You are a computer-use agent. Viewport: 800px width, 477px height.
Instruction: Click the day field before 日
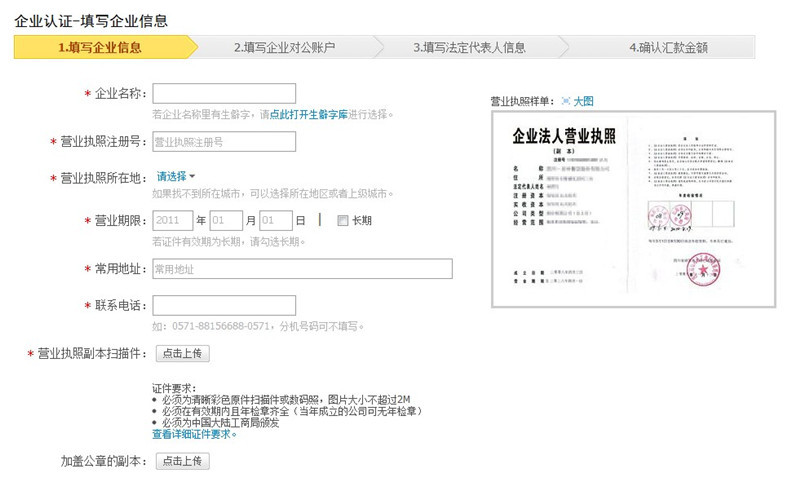click(276, 220)
